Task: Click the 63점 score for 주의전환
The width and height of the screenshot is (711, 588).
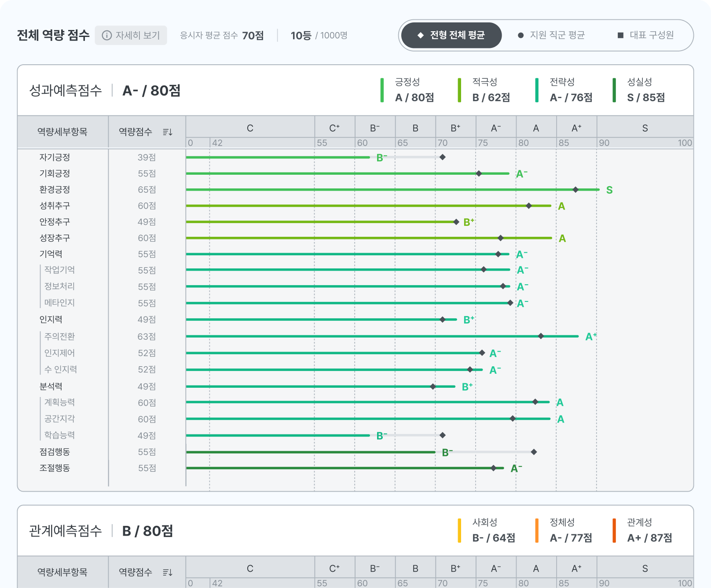Action: (x=147, y=336)
